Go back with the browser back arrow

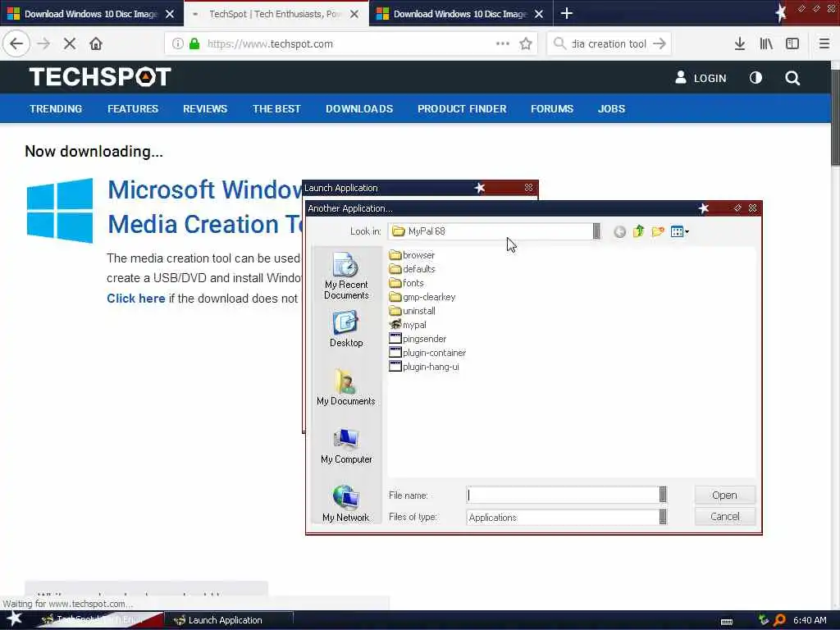click(16, 44)
